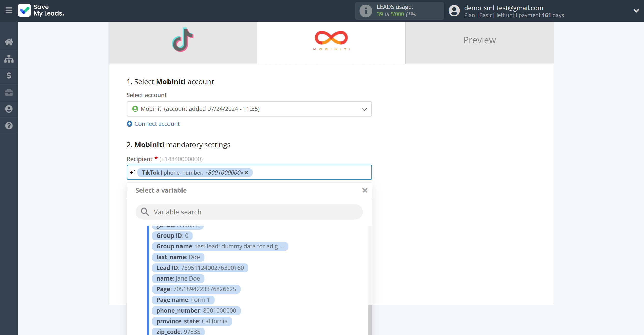Open the Select account dropdown
644x335 pixels.
[x=249, y=109]
